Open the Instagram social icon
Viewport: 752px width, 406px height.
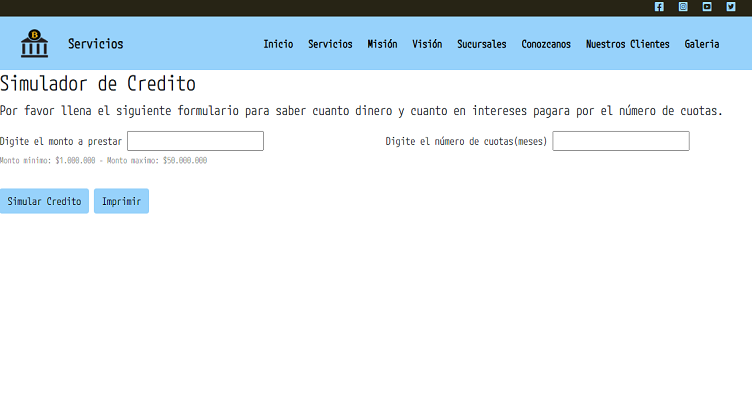(x=683, y=7)
